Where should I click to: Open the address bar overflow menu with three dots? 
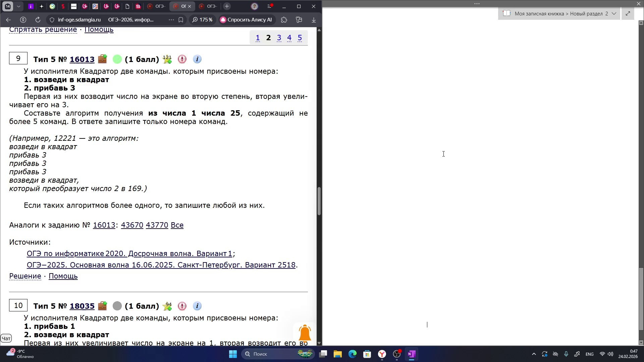coord(171,20)
